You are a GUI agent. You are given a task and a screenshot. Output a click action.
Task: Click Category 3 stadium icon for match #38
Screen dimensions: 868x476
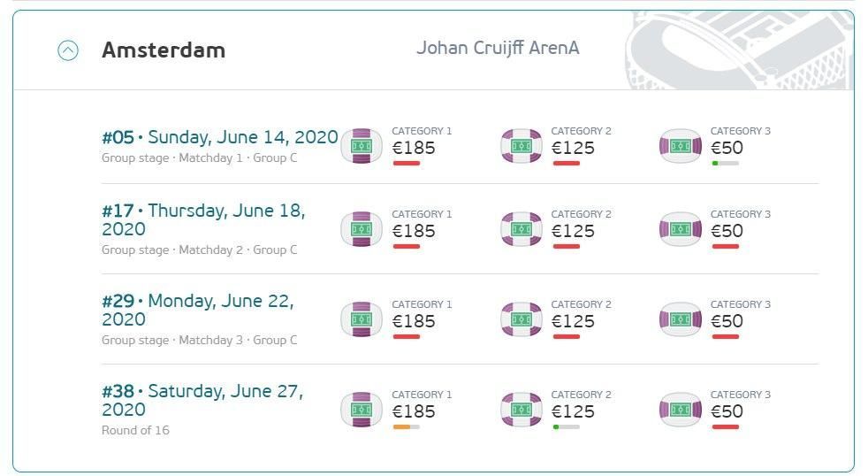click(x=681, y=410)
